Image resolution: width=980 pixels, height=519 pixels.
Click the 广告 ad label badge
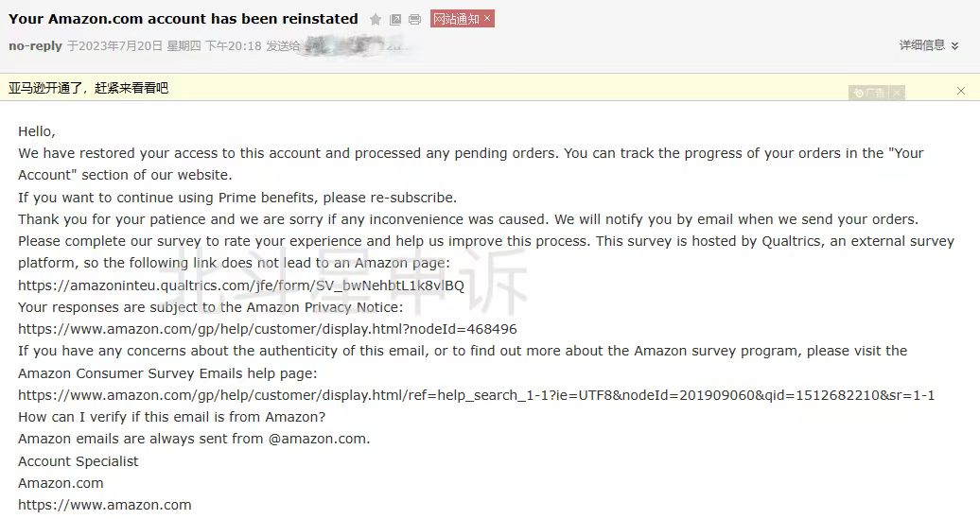pos(868,93)
